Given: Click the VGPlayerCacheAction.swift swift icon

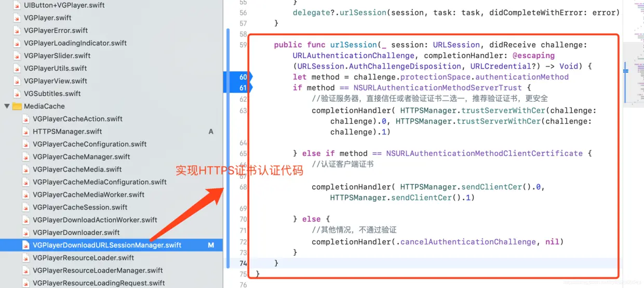Looking at the screenshot, I should (25, 119).
